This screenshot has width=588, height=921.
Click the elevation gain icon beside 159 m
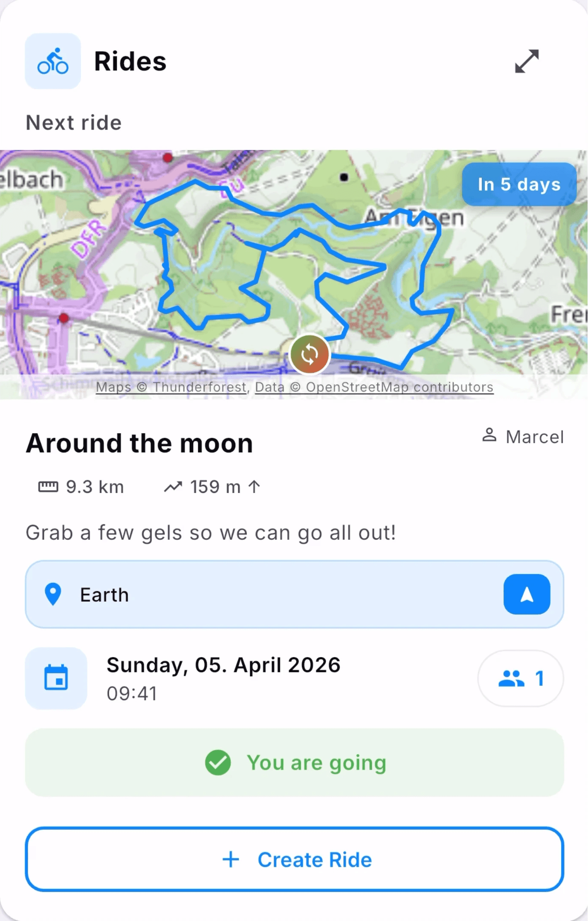pos(174,487)
